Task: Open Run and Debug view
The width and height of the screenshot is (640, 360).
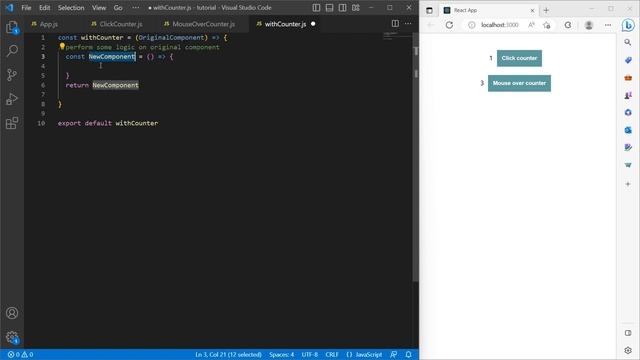Action: pyautogui.click(x=12, y=99)
